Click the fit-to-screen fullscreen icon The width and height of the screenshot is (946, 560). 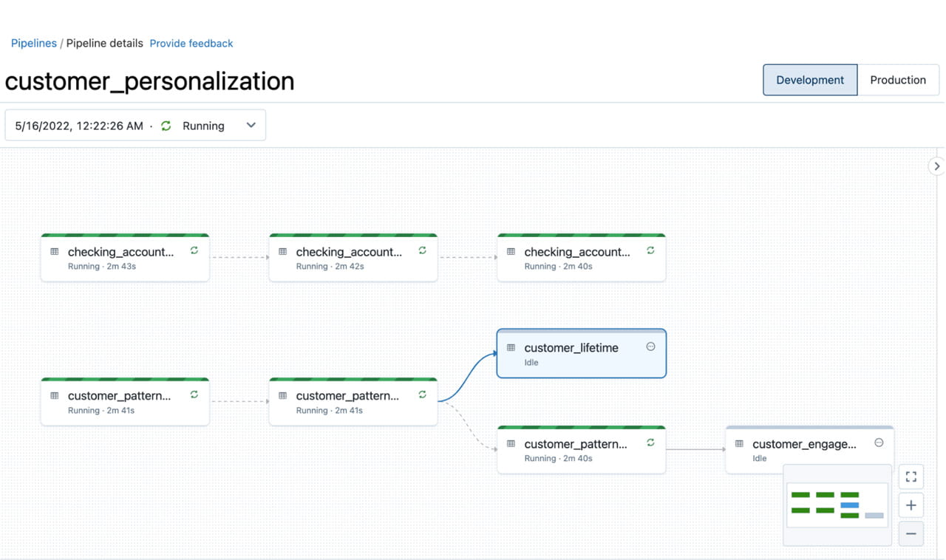911,477
